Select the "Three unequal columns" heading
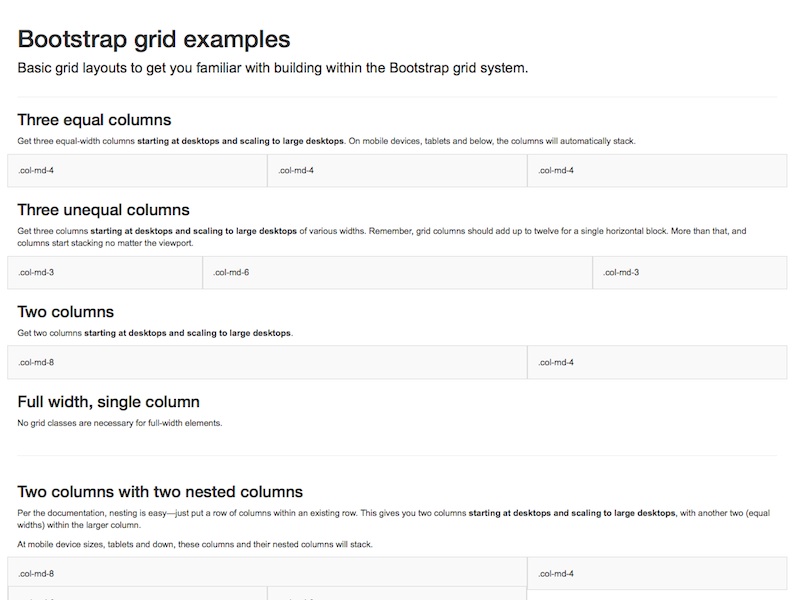The image size is (800, 600). tap(103, 210)
